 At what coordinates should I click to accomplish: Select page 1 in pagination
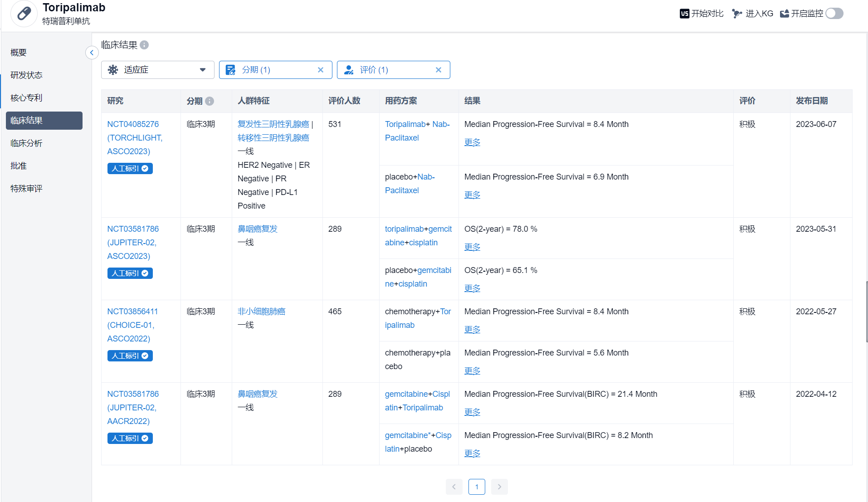(x=477, y=487)
